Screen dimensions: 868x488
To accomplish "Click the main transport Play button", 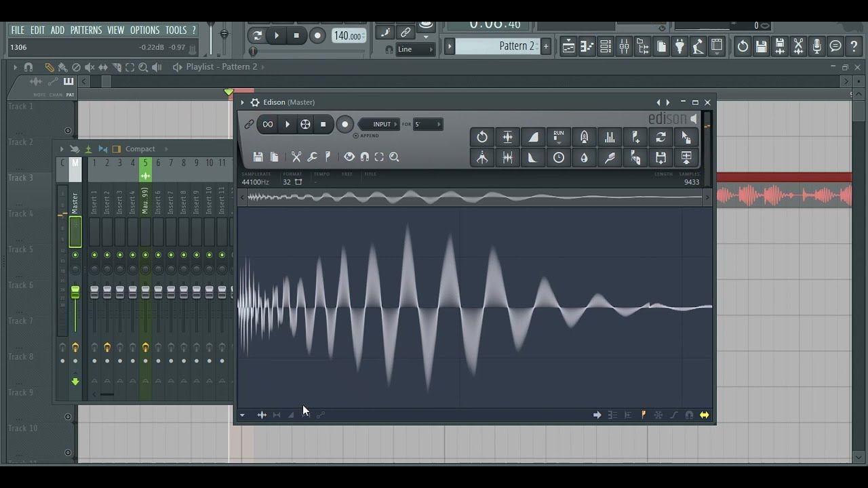I will coord(277,36).
